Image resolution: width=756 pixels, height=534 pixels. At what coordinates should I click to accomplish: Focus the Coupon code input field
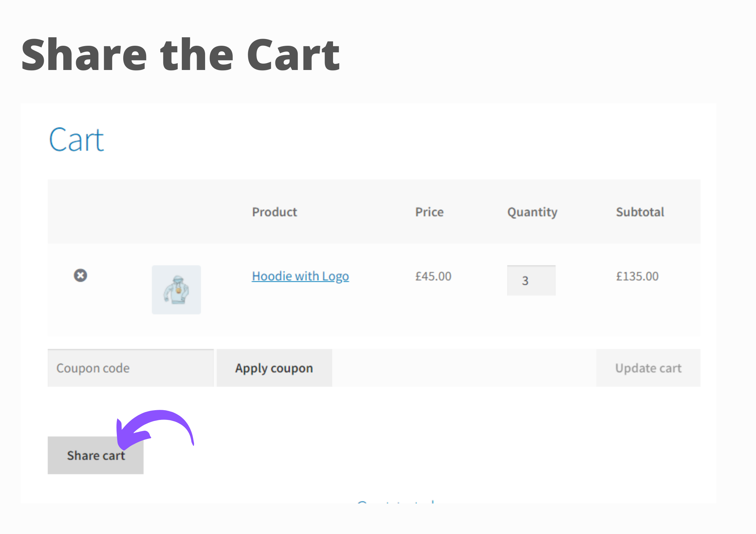coord(130,368)
